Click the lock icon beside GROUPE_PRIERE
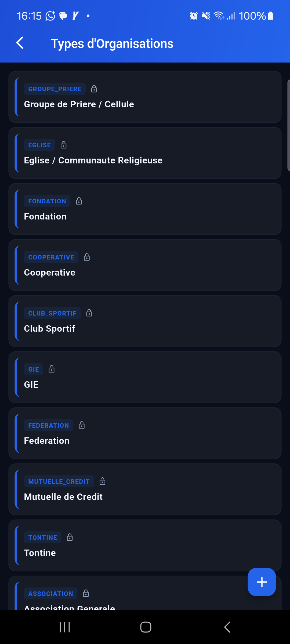Viewport: 290px width, 644px height. (x=94, y=89)
